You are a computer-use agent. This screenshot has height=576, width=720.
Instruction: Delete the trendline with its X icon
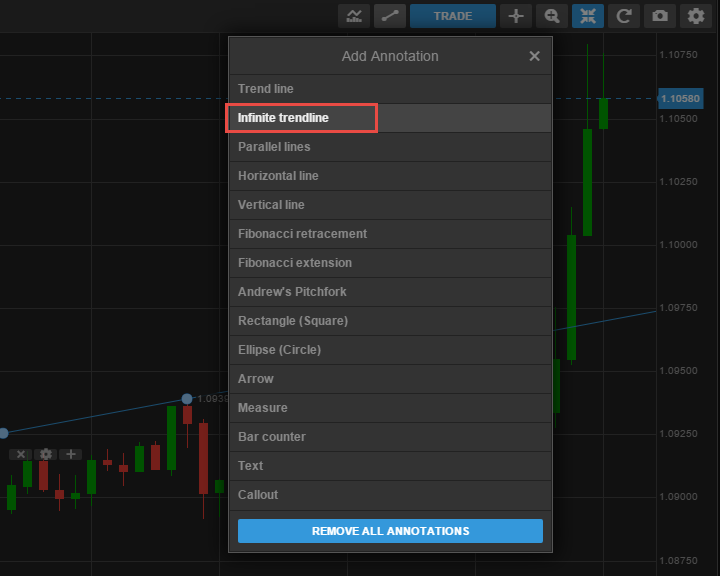pos(21,454)
